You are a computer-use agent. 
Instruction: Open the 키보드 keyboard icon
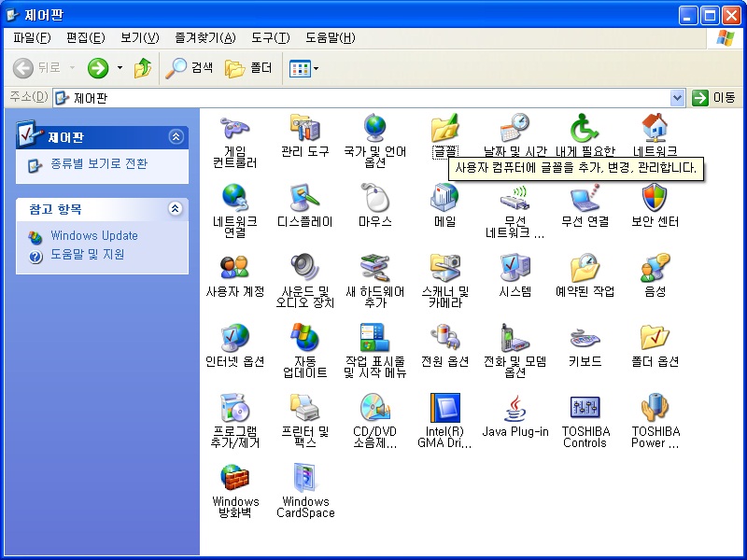[x=585, y=338]
